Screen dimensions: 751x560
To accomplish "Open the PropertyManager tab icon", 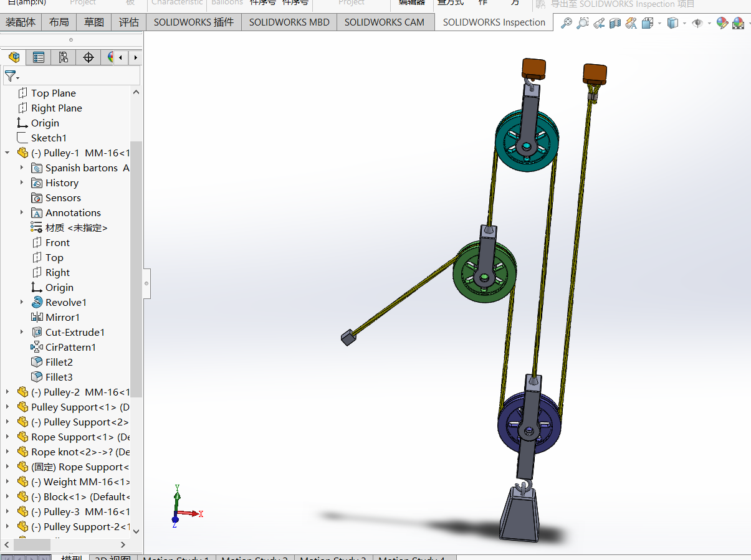I will point(39,57).
